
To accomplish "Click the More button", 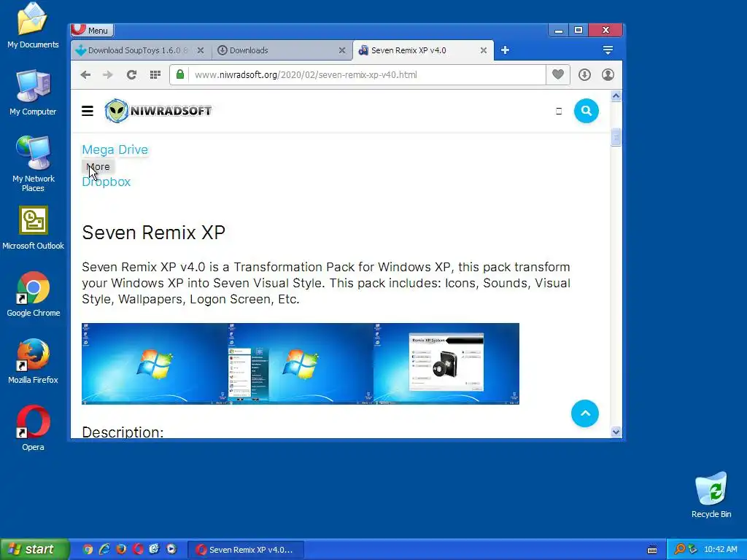I will (x=98, y=167).
